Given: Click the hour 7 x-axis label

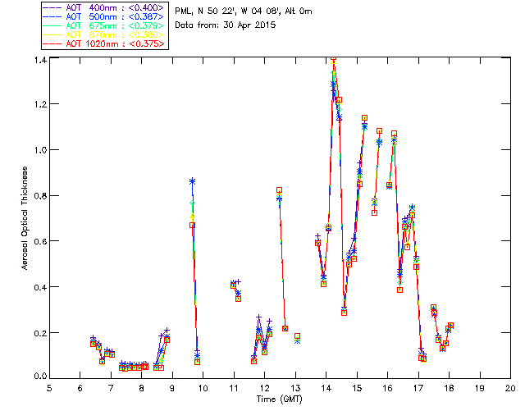Looking at the screenshot, I should (111, 388).
